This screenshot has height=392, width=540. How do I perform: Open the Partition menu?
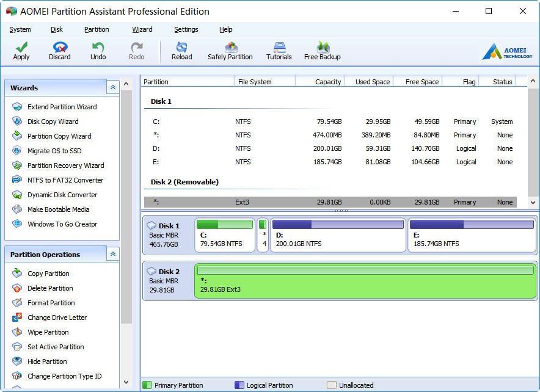pos(97,29)
